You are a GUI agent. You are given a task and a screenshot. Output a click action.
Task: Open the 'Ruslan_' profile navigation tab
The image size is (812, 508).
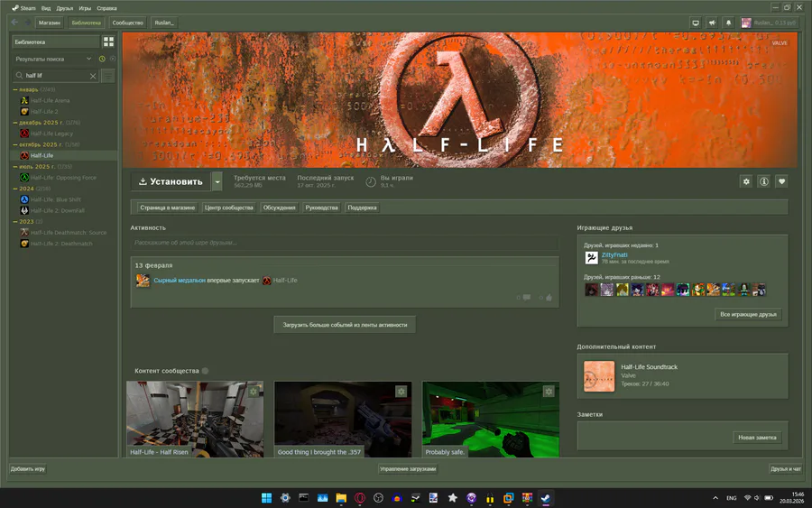pos(164,23)
